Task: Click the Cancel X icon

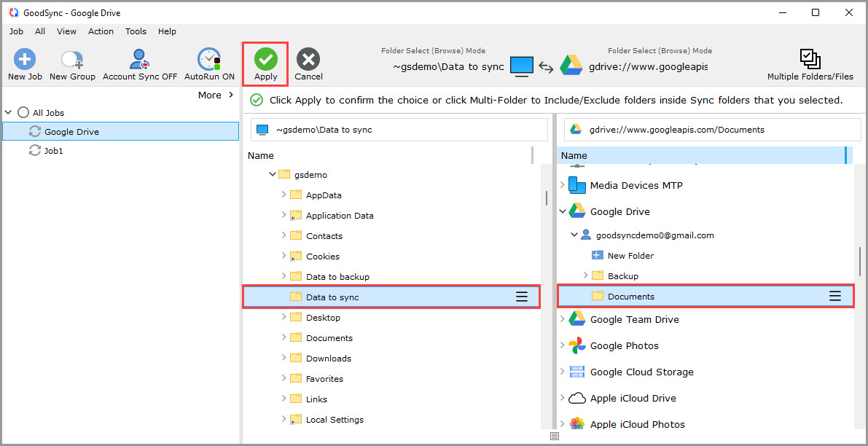Action: tap(308, 59)
